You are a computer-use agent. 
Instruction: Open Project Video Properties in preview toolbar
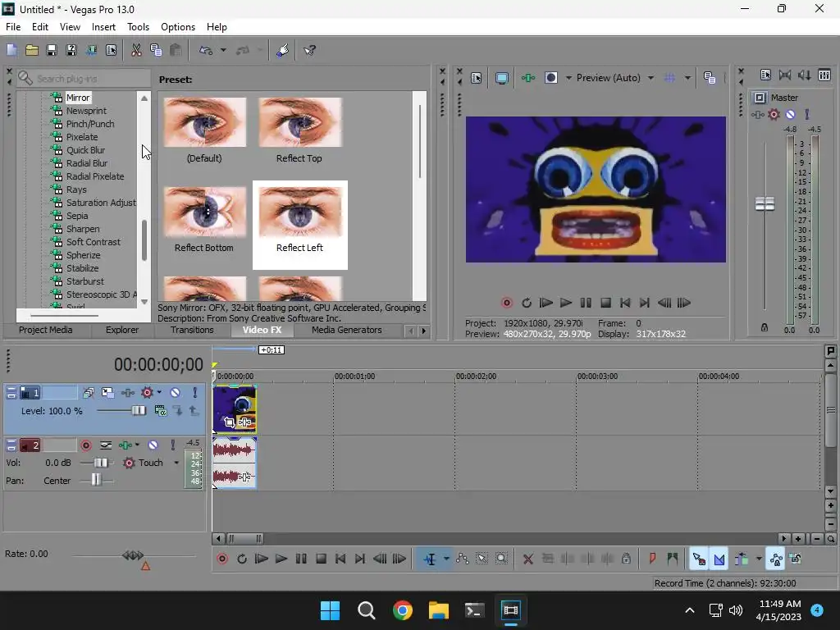coord(477,78)
